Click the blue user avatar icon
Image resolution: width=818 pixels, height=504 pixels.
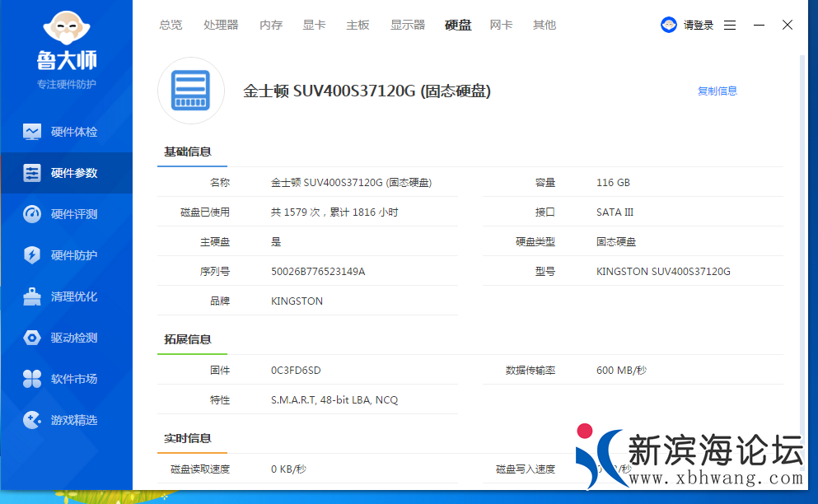click(669, 25)
